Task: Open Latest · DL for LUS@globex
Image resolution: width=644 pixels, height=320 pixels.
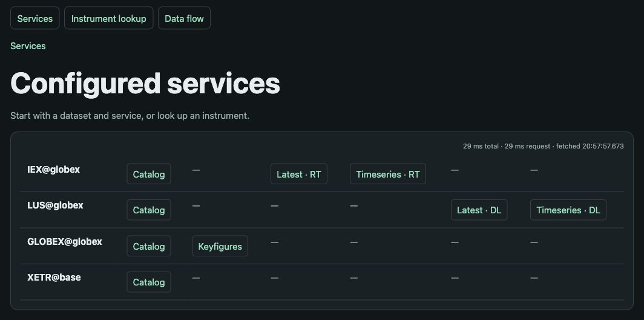Action: click(x=479, y=210)
